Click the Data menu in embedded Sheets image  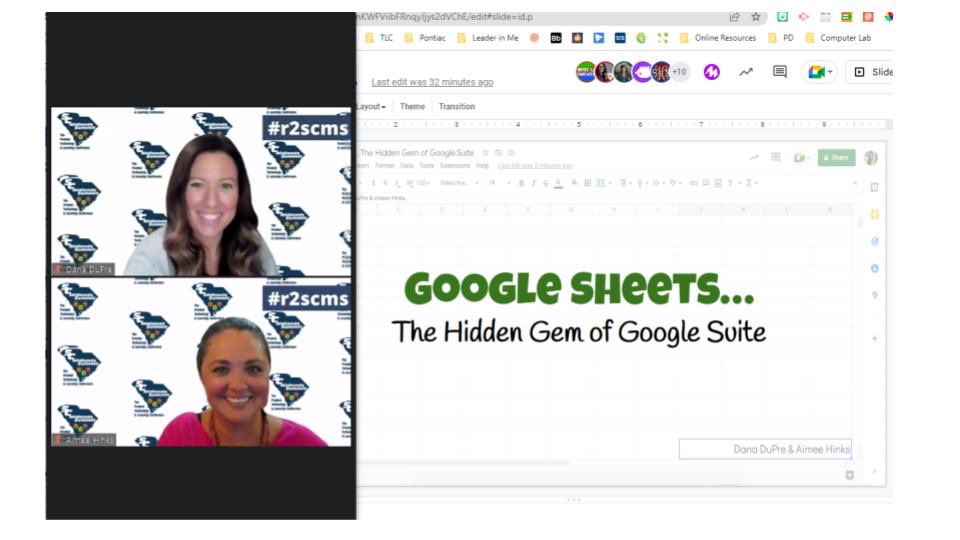click(407, 166)
